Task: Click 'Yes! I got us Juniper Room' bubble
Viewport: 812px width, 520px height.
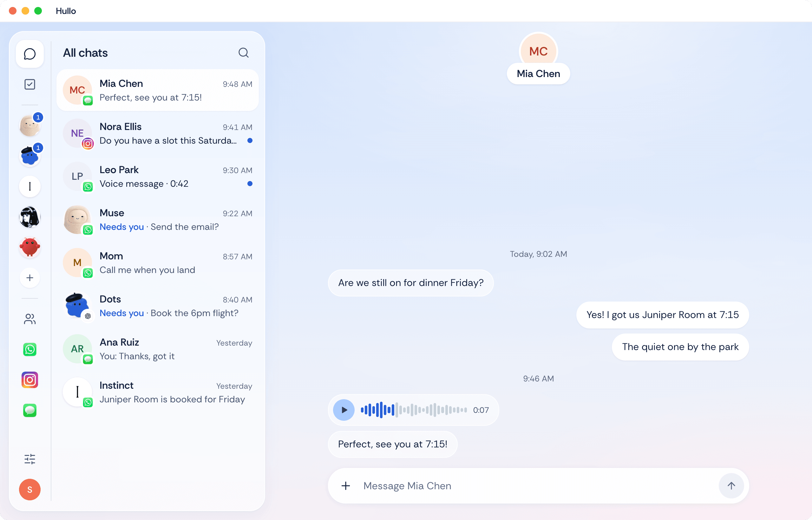Action: 662,315
